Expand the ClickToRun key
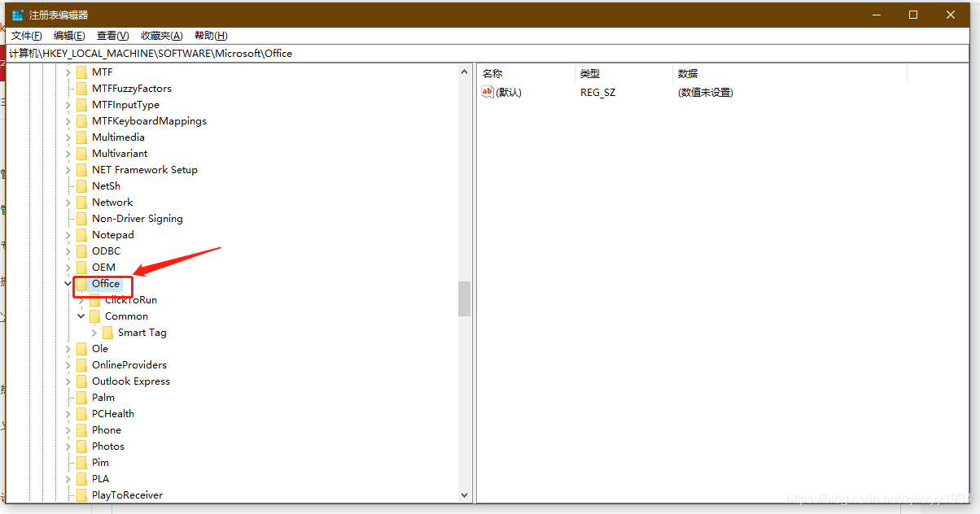This screenshot has width=980, height=514. click(x=81, y=300)
